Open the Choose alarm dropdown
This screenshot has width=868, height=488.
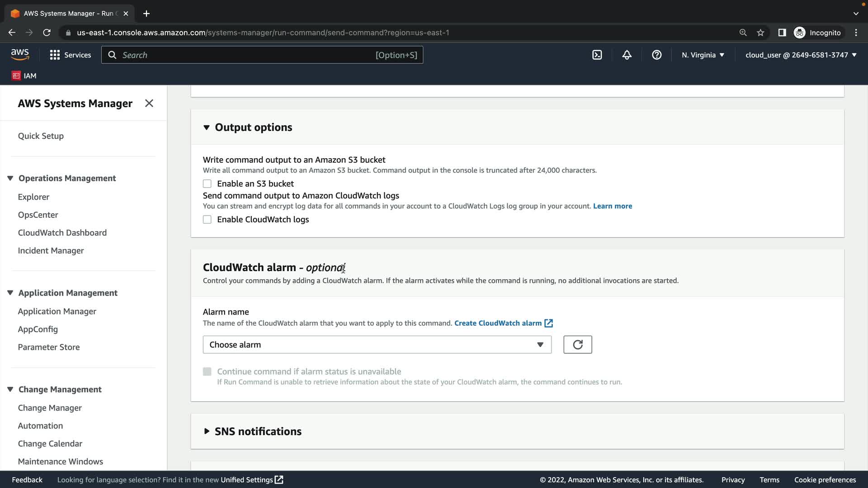377,345
